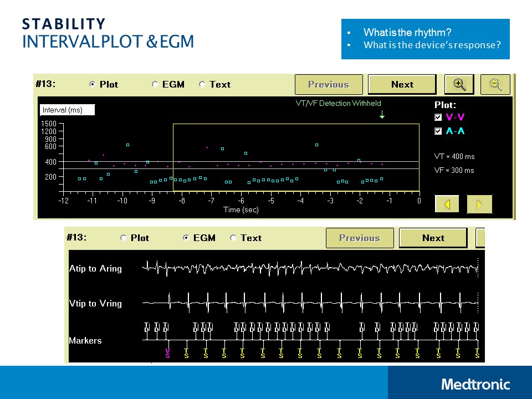Click the zoom out magnifier icon
Viewport: 532px width, 399px height.
(x=495, y=84)
